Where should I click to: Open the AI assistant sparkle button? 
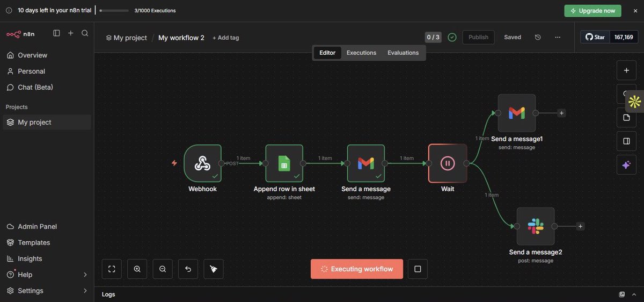tap(626, 165)
